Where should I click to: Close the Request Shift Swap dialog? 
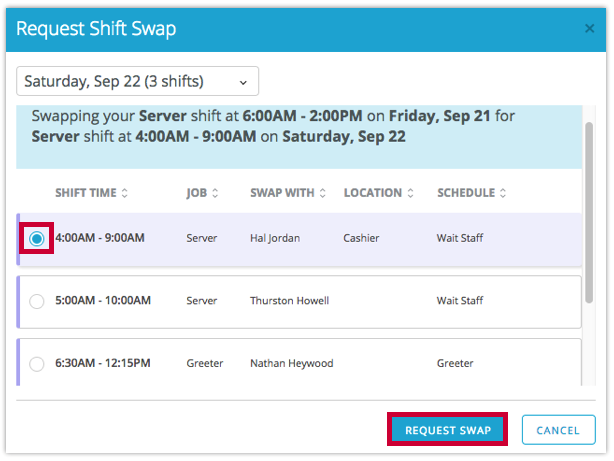[x=589, y=29]
